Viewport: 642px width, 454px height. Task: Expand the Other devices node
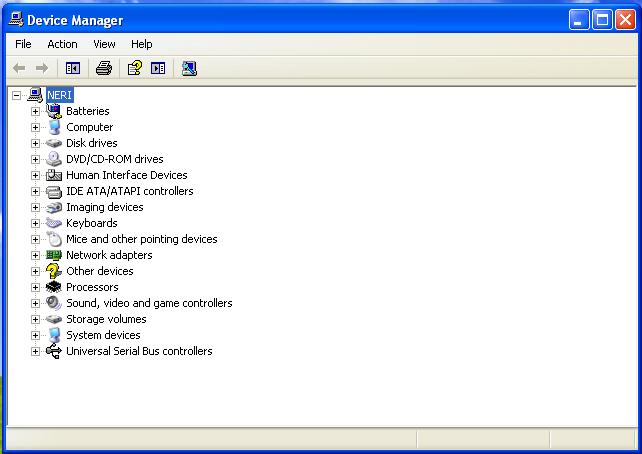[35, 271]
